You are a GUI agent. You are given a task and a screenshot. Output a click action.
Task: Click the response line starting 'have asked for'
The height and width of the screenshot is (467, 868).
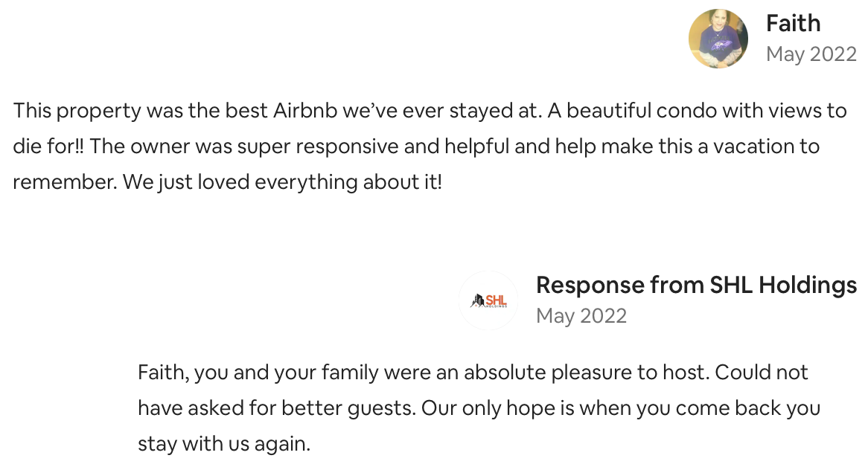click(479, 408)
